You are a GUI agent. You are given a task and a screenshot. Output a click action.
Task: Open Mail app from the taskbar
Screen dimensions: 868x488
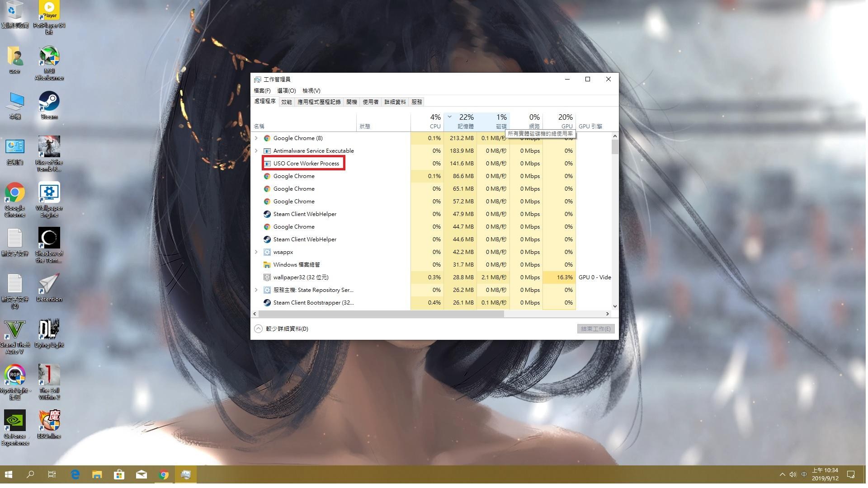click(141, 474)
